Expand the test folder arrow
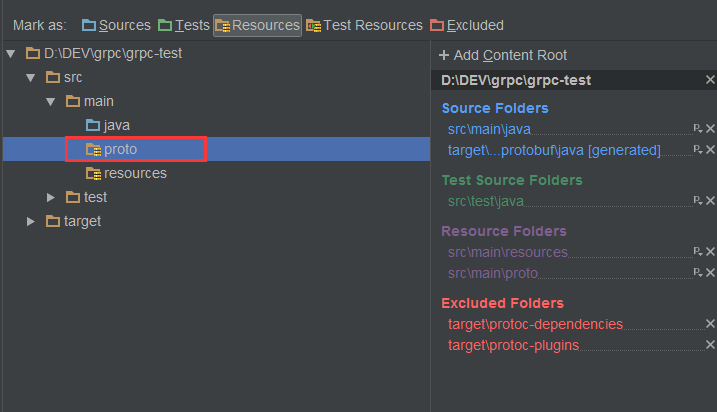Image resolution: width=717 pixels, height=412 pixels. (x=51, y=198)
